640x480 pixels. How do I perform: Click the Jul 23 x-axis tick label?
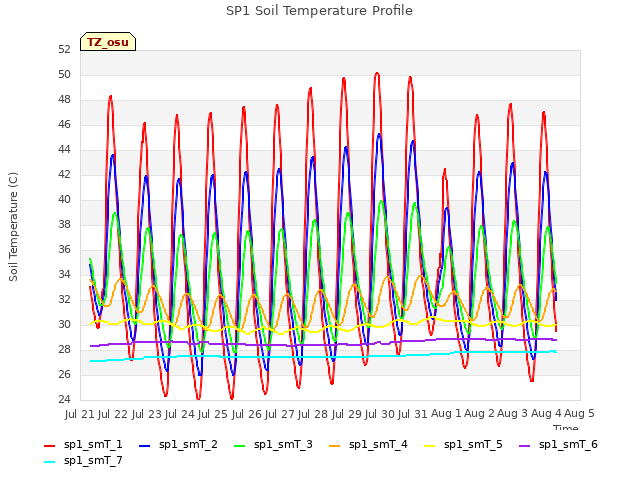(147, 414)
